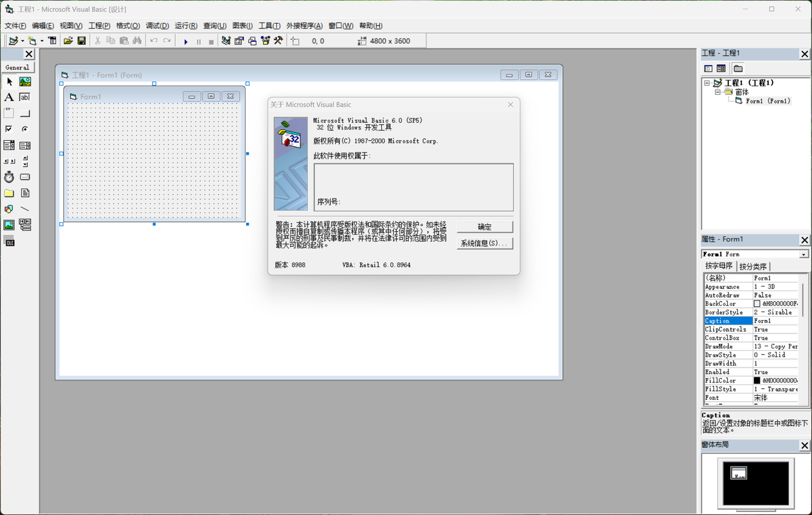The height and width of the screenshot is (515, 812).
Task: Select the Frame control tool
Action: click(x=9, y=113)
